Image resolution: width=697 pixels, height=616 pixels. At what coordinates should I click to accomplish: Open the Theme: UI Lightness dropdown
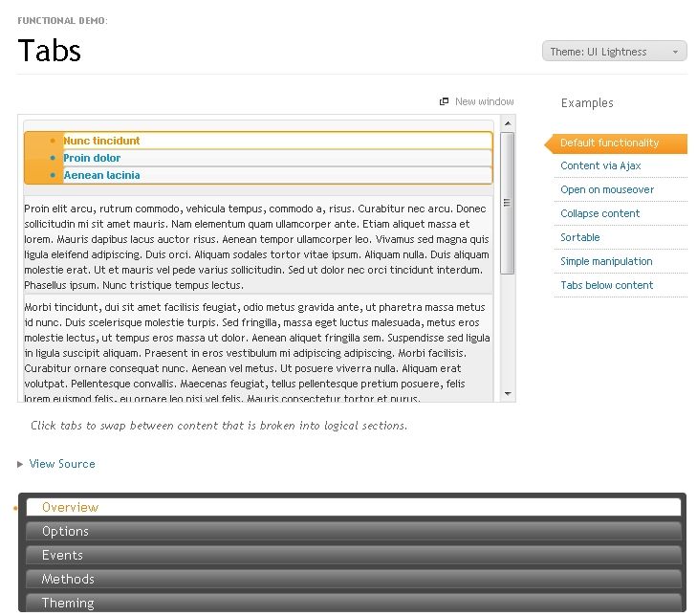point(614,52)
